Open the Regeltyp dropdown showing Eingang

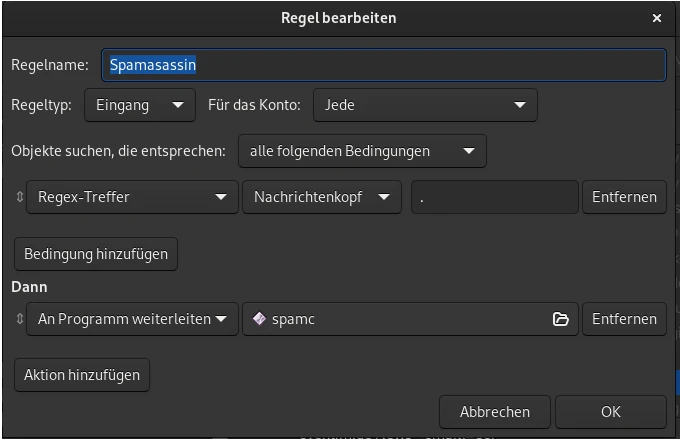pos(140,105)
